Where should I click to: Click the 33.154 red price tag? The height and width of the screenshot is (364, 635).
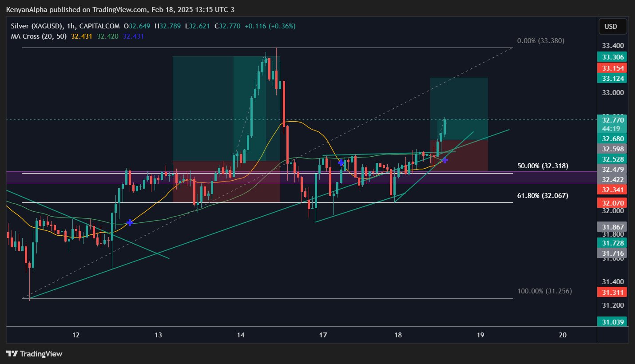[613, 68]
